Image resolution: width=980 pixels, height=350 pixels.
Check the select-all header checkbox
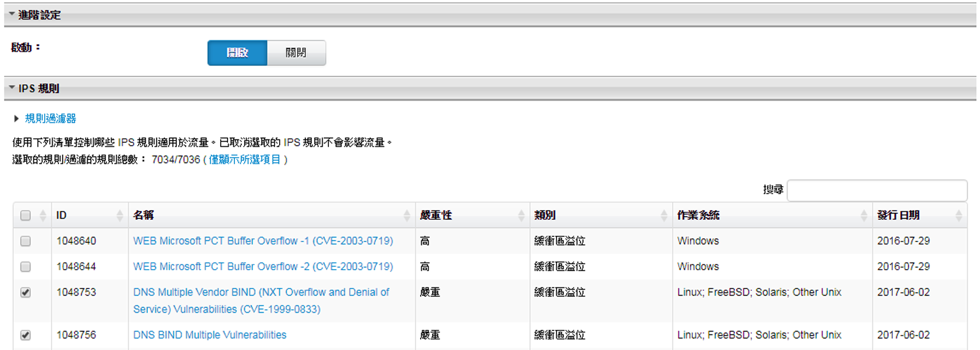[x=25, y=216]
